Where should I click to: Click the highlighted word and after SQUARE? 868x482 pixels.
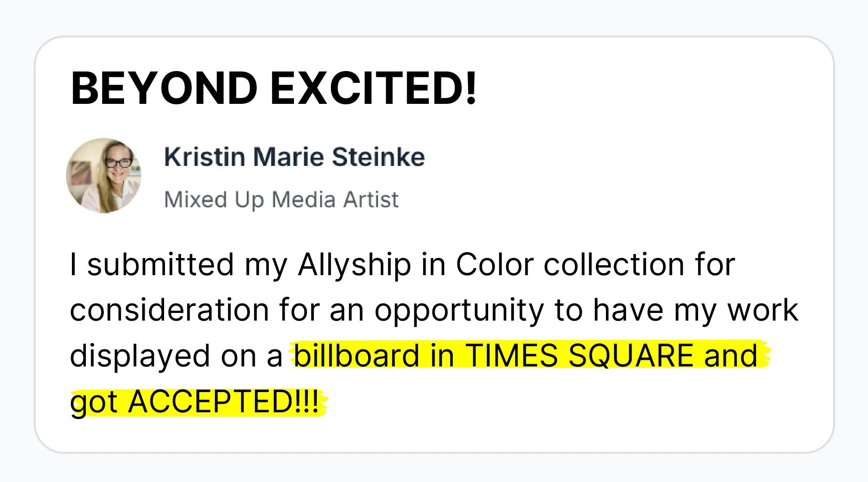pyautogui.click(x=731, y=356)
